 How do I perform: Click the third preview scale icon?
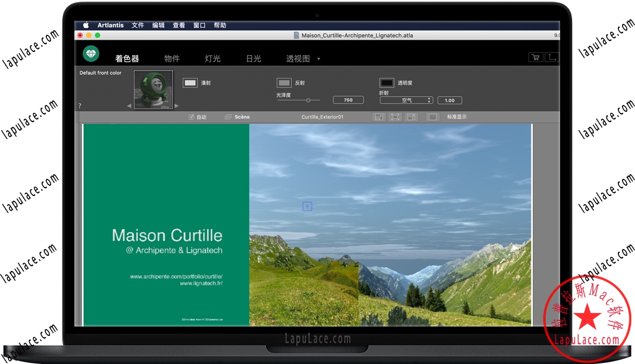(x=411, y=116)
